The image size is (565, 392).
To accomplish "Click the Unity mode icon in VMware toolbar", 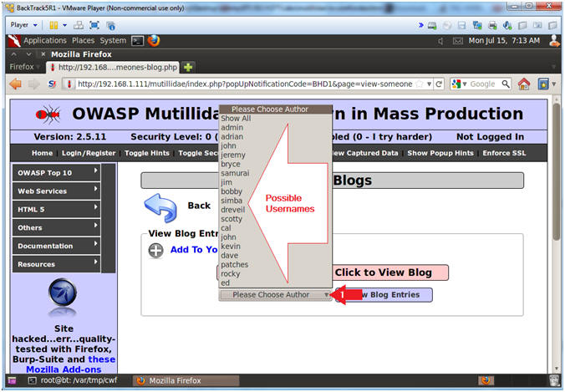I will [x=110, y=26].
